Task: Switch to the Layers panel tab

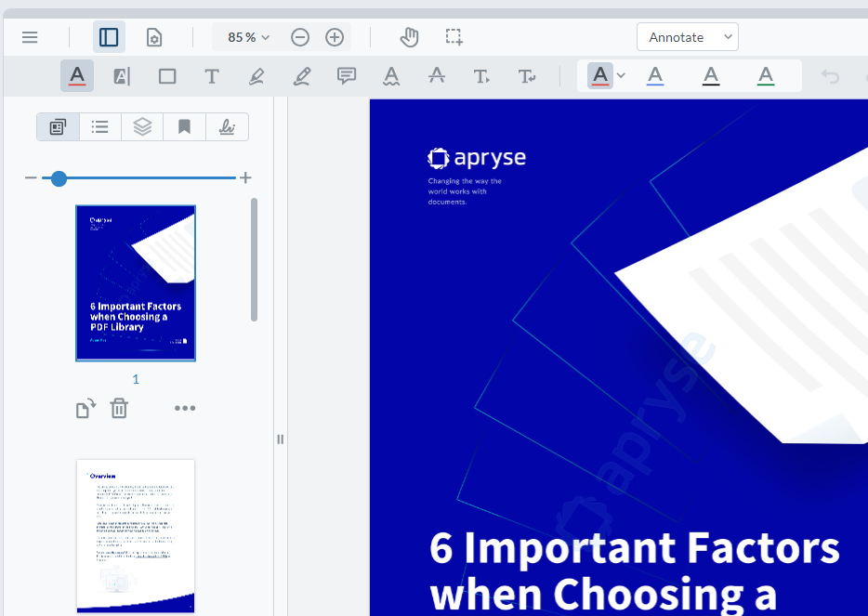Action: pyautogui.click(x=142, y=127)
